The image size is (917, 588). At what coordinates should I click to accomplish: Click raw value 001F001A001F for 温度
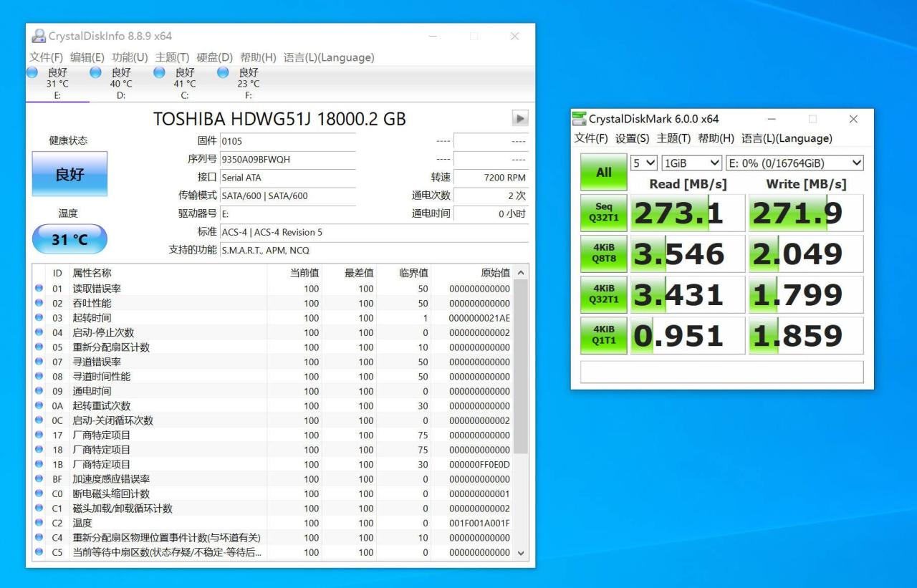[480, 523]
